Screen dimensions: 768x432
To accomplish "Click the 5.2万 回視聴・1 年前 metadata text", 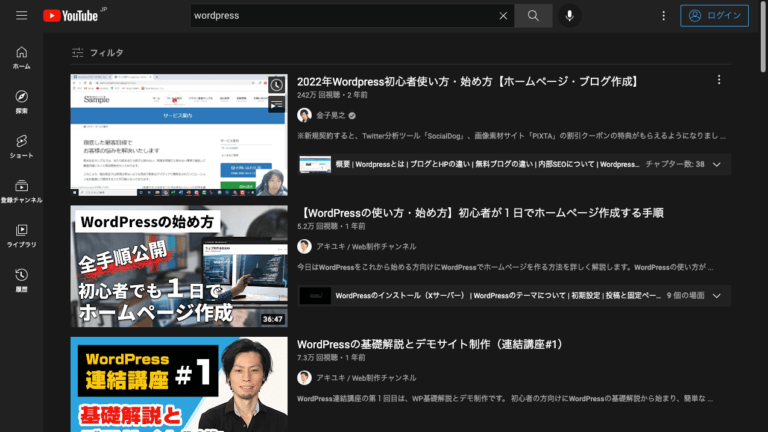I will [x=331, y=226].
